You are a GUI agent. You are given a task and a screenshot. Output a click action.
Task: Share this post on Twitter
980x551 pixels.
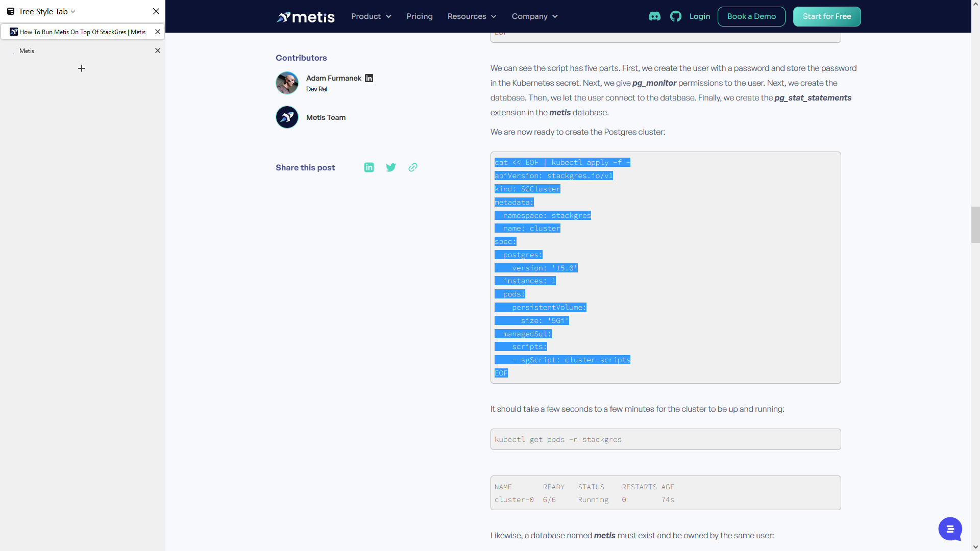391,167
